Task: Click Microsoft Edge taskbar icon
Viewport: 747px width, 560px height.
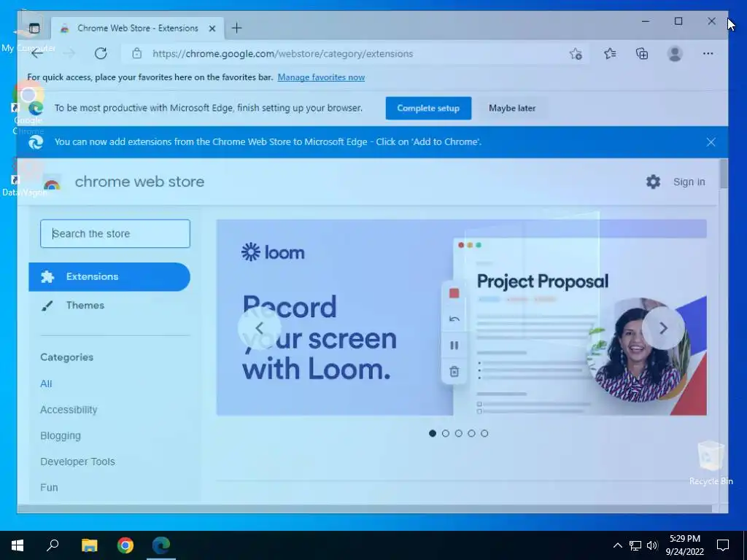Action: tap(161, 545)
